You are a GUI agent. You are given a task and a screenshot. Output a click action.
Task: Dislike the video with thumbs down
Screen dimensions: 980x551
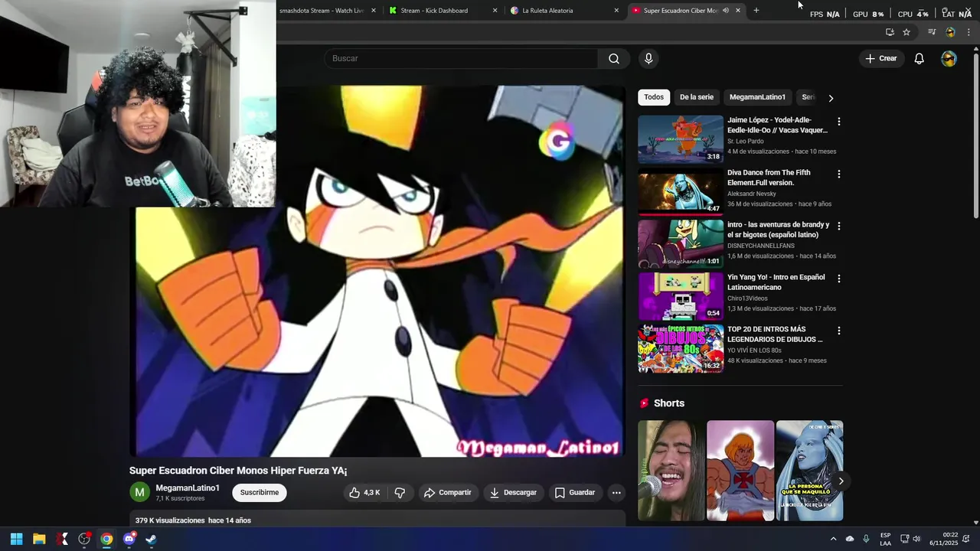pos(400,493)
